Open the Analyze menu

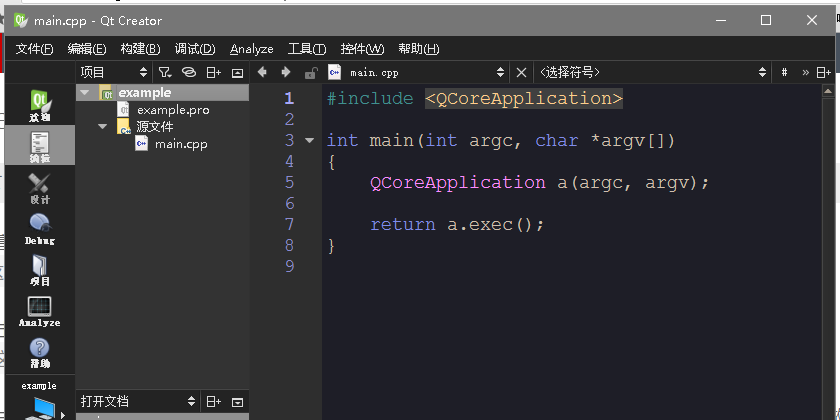(252, 49)
